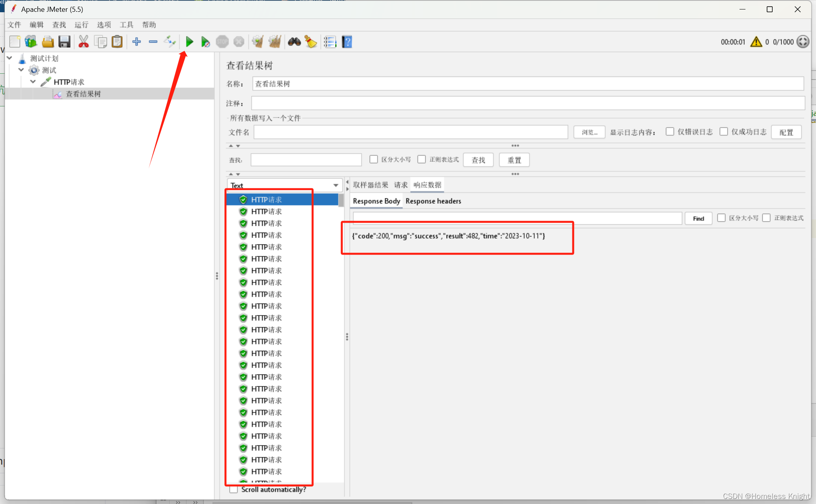Select the 测试计划 tree item
816x504 pixels.
44,58
